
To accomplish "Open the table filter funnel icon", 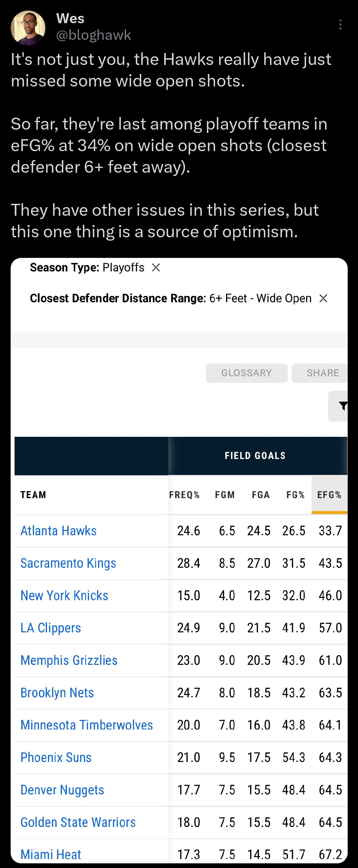I will 342,406.
